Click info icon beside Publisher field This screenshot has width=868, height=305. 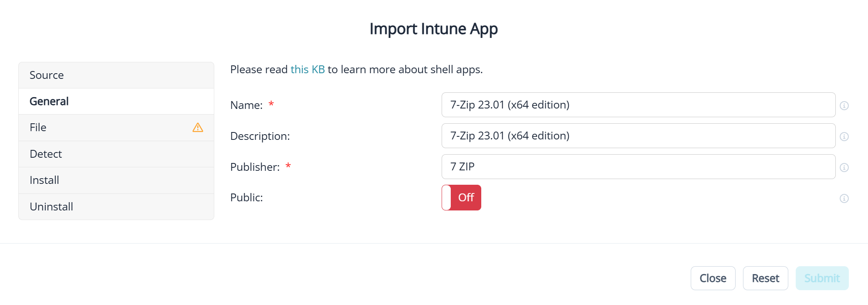[x=844, y=167]
